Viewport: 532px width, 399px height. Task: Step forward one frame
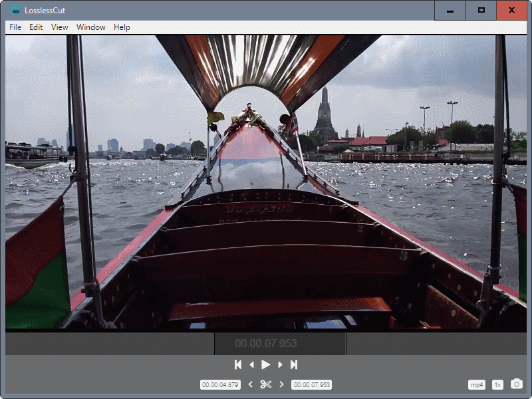click(x=280, y=364)
